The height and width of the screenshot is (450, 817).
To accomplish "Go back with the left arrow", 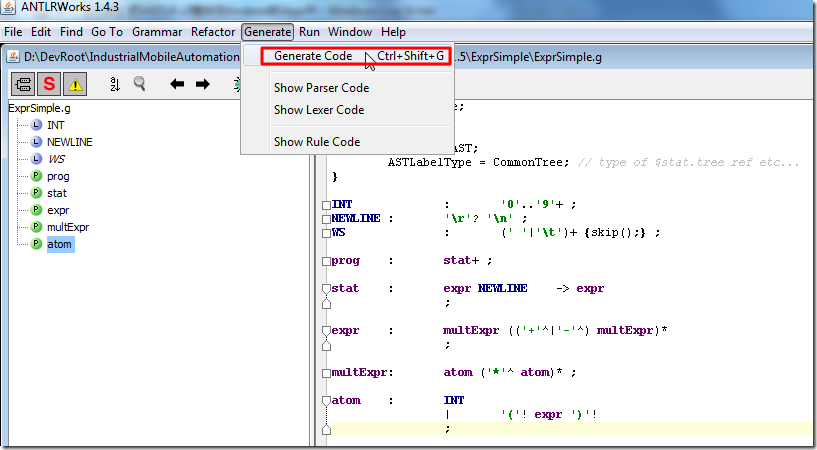I will 177,84.
